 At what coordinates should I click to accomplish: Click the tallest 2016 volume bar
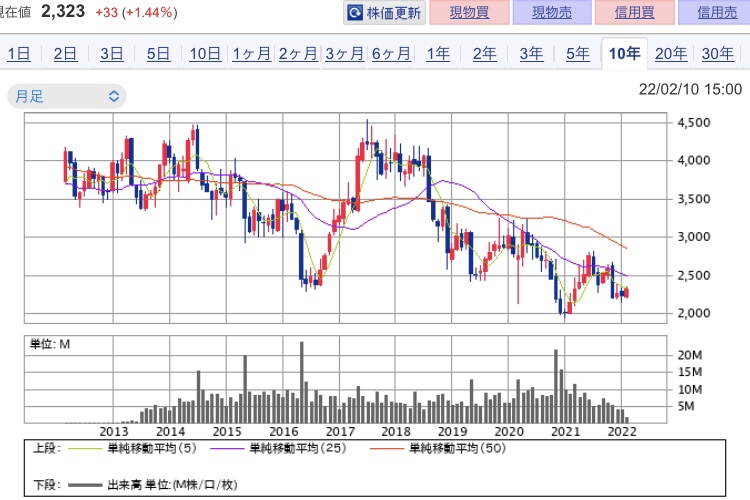tap(301, 382)
